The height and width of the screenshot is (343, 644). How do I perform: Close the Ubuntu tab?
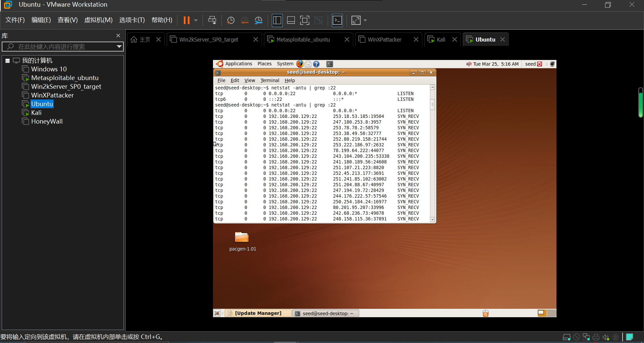(502, 40)
